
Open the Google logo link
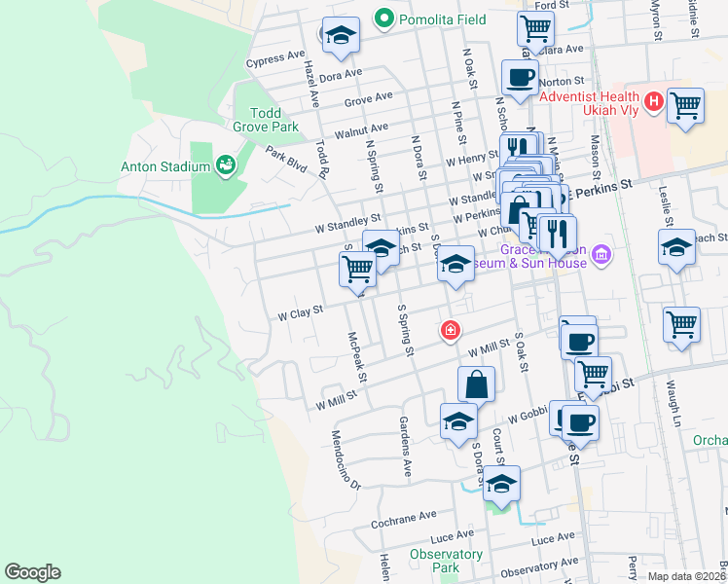pos(32,572)
